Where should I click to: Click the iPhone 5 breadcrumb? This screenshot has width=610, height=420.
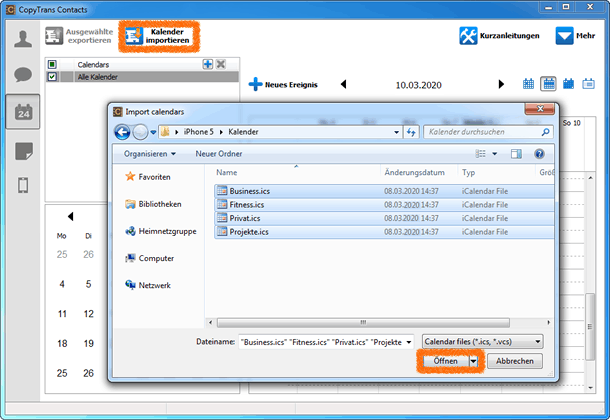[198, 132]
